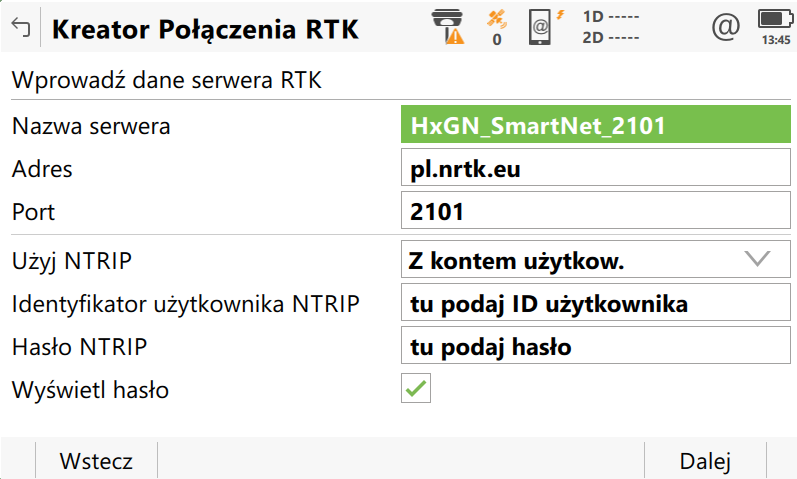Continue with the Dalej button
This screenshot has height=479, width=797.
tap(705, 461)
